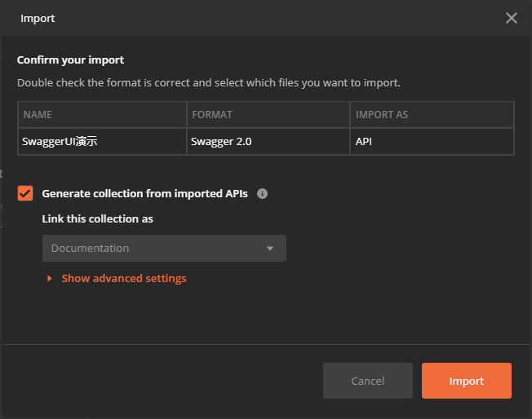Uncheck Generate collection from imported APIs

[25, 193]
